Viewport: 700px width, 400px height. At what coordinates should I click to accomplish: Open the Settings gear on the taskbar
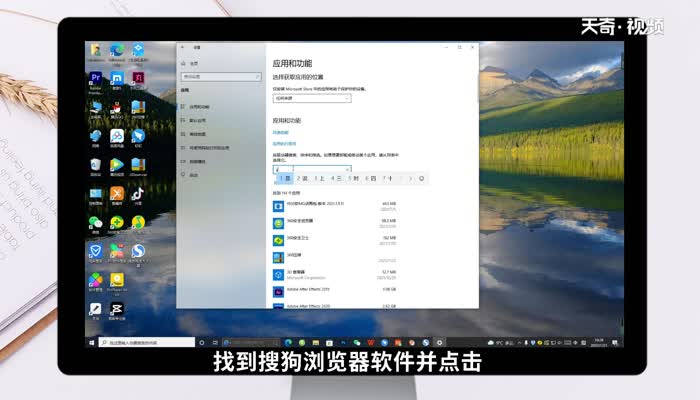[x=439, y=342]
